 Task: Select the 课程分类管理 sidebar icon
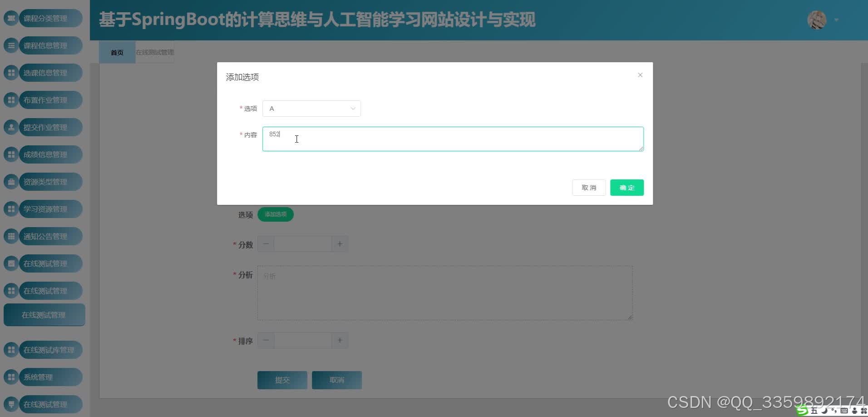[11, 18]
